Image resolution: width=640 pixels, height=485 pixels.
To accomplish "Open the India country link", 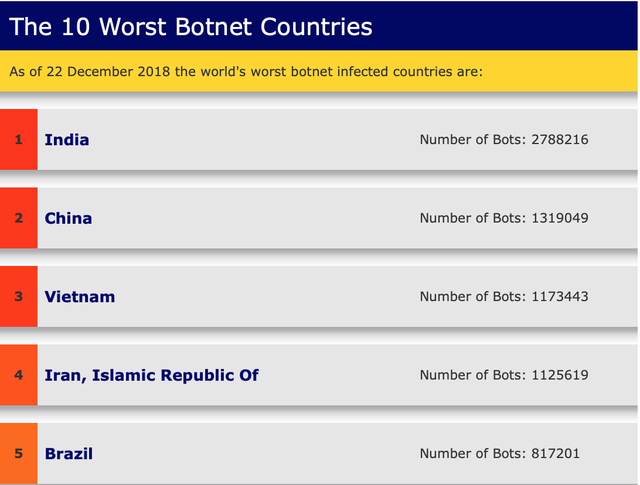I will 67,139.
